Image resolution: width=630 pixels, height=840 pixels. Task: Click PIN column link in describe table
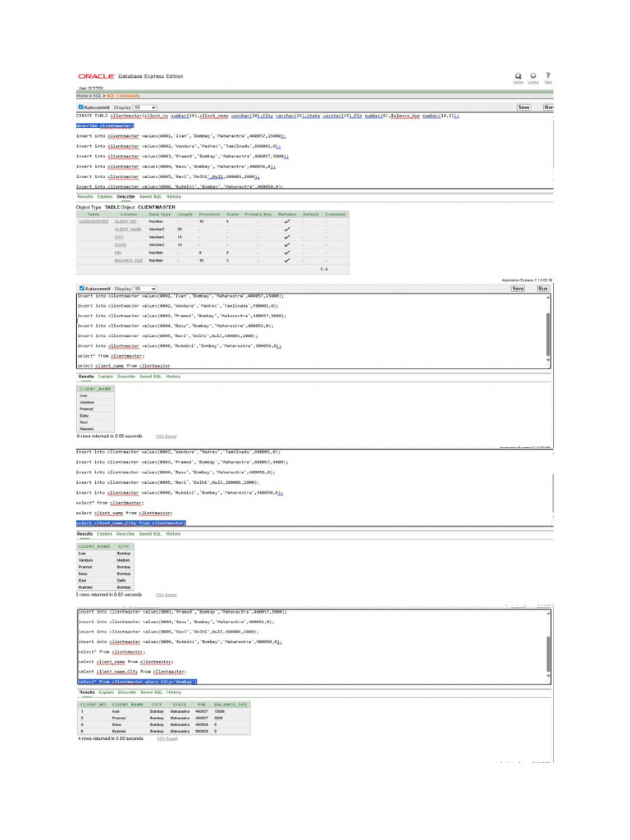pos(118,253)
